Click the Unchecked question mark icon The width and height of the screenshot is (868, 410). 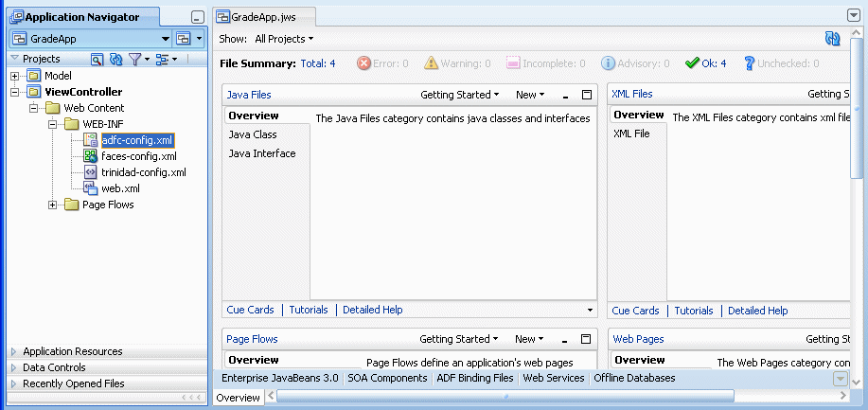(x=750, y=63)
